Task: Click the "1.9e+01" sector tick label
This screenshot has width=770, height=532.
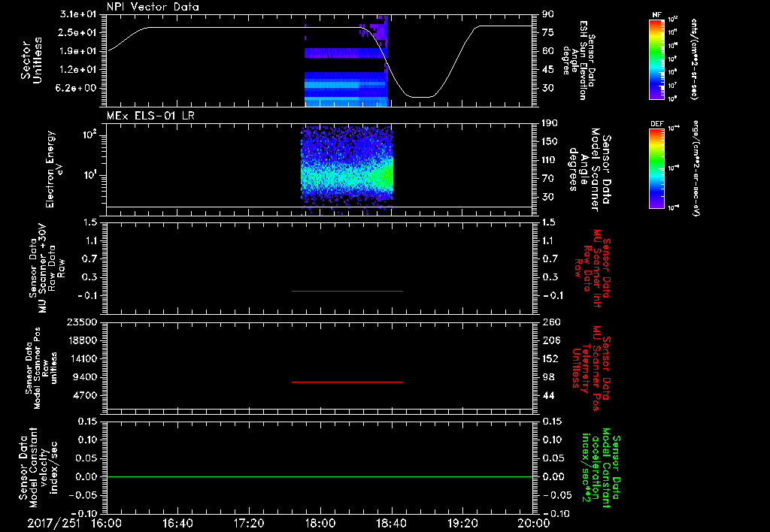Action: click(78, 51)
